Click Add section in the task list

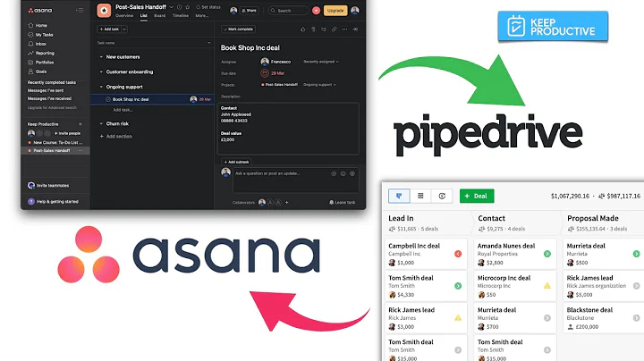[x=115, y=136]
